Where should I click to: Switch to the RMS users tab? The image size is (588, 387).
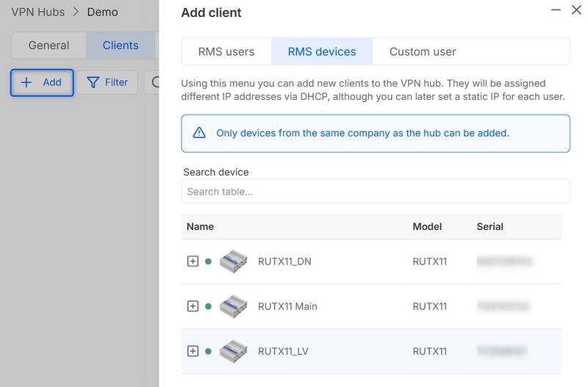click(226, 51)
